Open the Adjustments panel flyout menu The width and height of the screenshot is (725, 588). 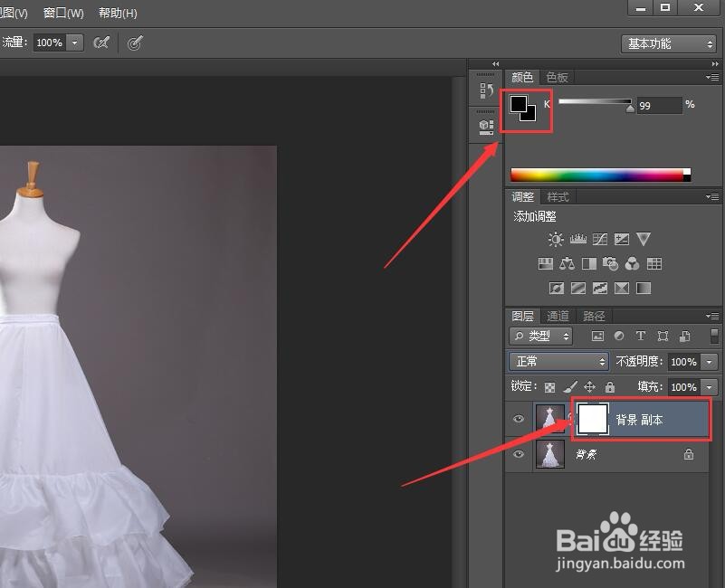pos(712,197)
